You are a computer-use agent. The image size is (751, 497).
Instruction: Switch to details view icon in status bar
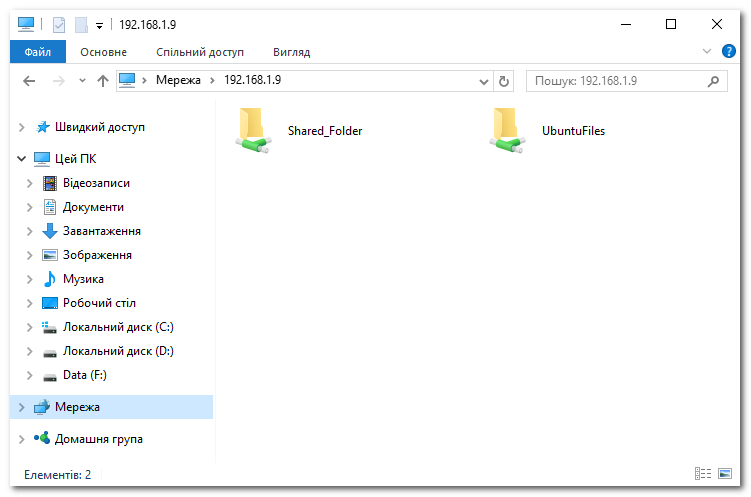[703, 474]
